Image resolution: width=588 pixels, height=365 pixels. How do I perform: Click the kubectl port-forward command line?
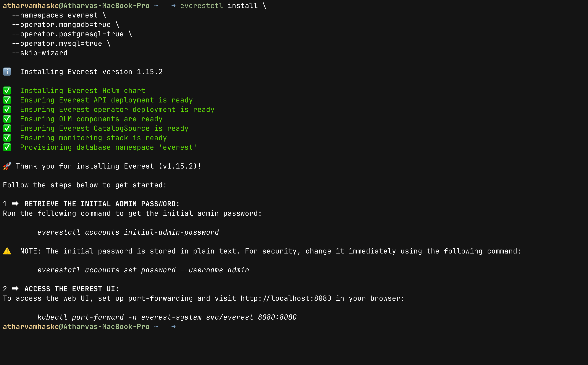pyautogui.click(x=167, y=317)
